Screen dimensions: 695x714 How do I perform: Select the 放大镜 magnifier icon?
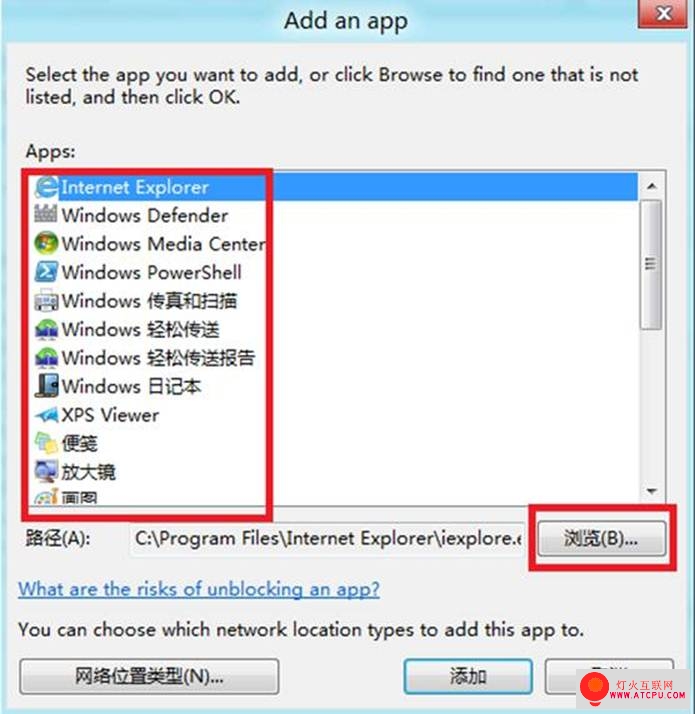point(46,471)
